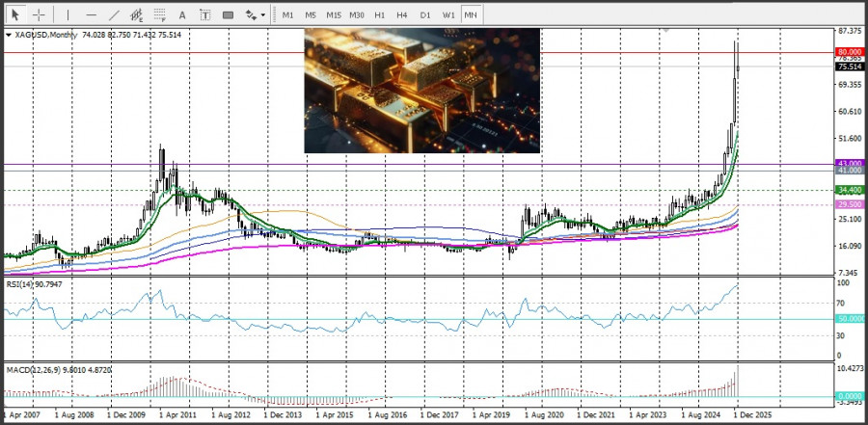
Task: Switch to the M15 timeframe
Action: (333, 14)
